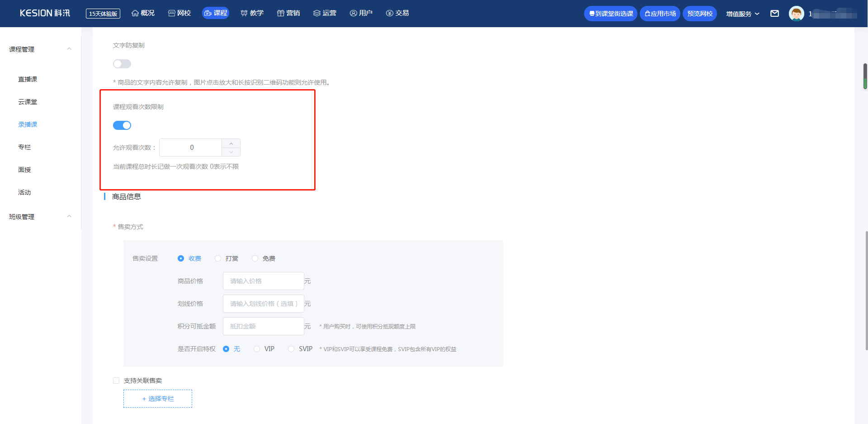Turn off 课程观看次数限制 switch
The image size is (868, 424).
click(x=122, y=125)
